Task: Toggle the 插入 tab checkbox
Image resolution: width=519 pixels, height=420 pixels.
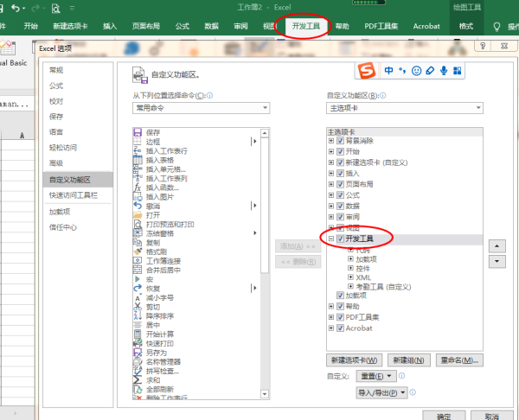Action: point(340,174)
